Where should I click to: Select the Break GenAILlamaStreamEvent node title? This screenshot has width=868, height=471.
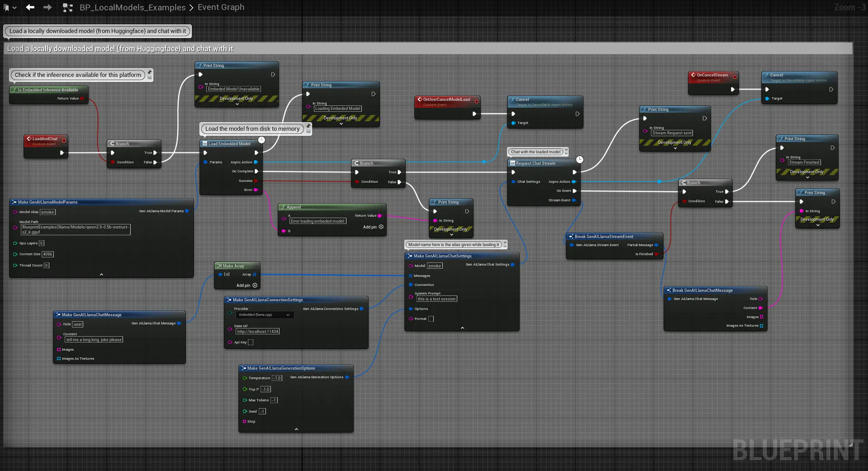(x=604, y=237)
